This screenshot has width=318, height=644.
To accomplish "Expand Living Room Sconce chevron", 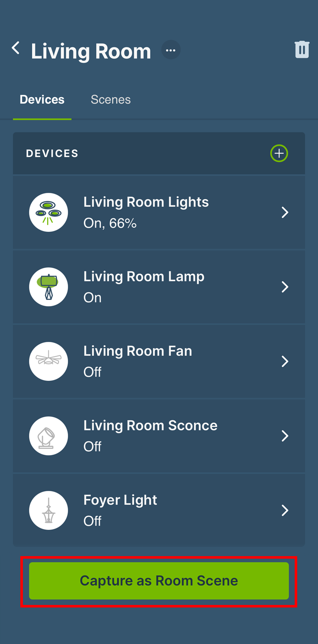I will click(285, 436).
